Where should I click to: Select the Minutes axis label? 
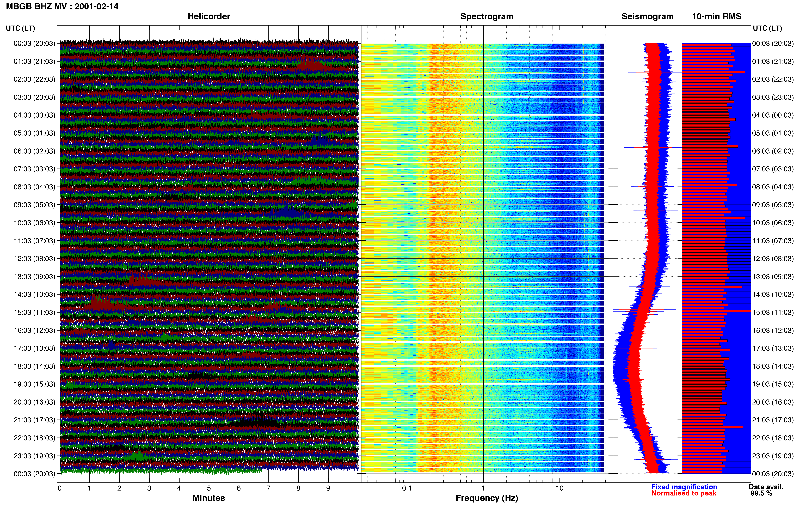pyautogui.click(x=209, y=498)
